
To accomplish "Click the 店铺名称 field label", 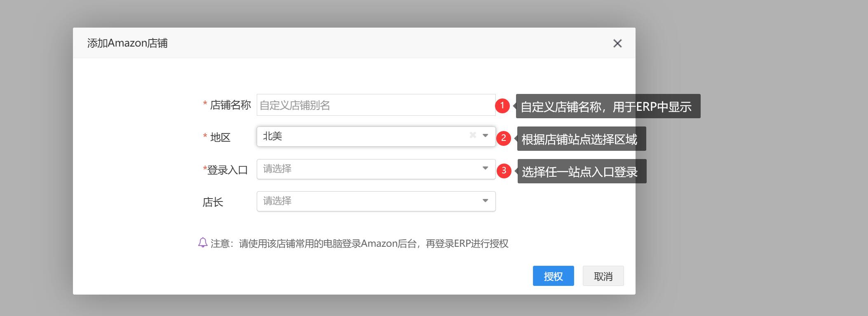I will tap(230, 105).
